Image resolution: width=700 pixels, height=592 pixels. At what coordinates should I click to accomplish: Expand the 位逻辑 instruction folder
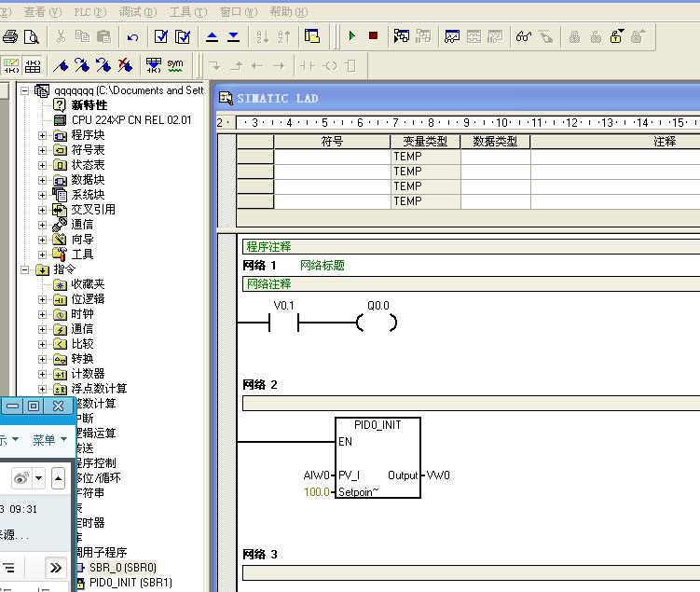pos(42,299)
